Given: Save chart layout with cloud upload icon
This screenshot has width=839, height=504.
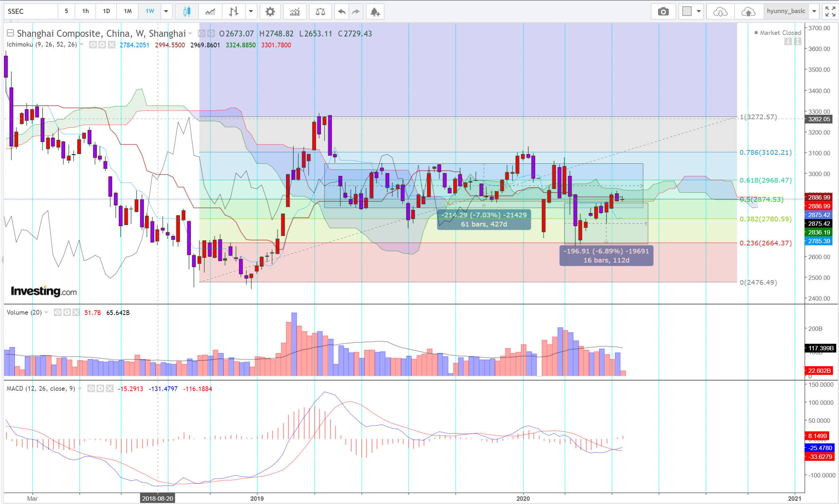Looking at the screenshot, I should (748, 12).
